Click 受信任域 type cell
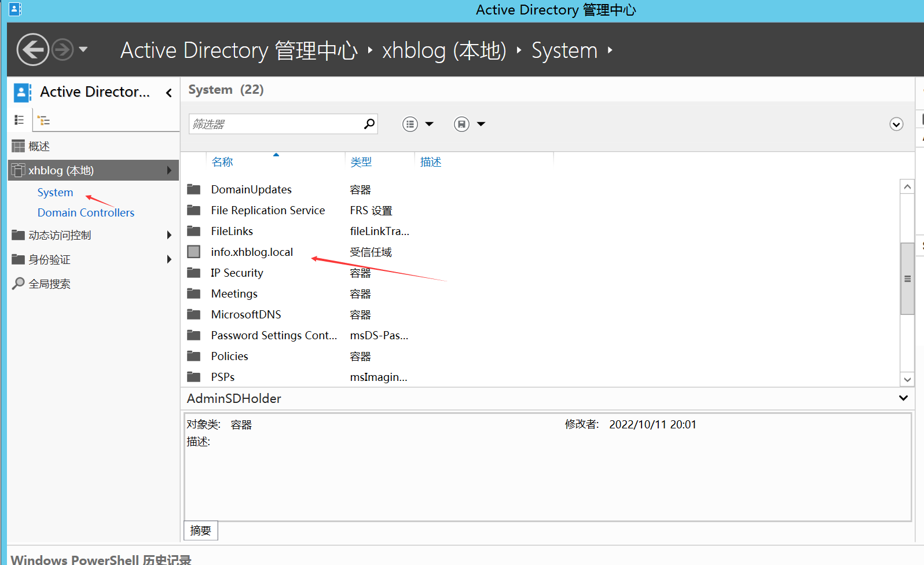Viewport: 924px width, 565px height. point(371,252)
